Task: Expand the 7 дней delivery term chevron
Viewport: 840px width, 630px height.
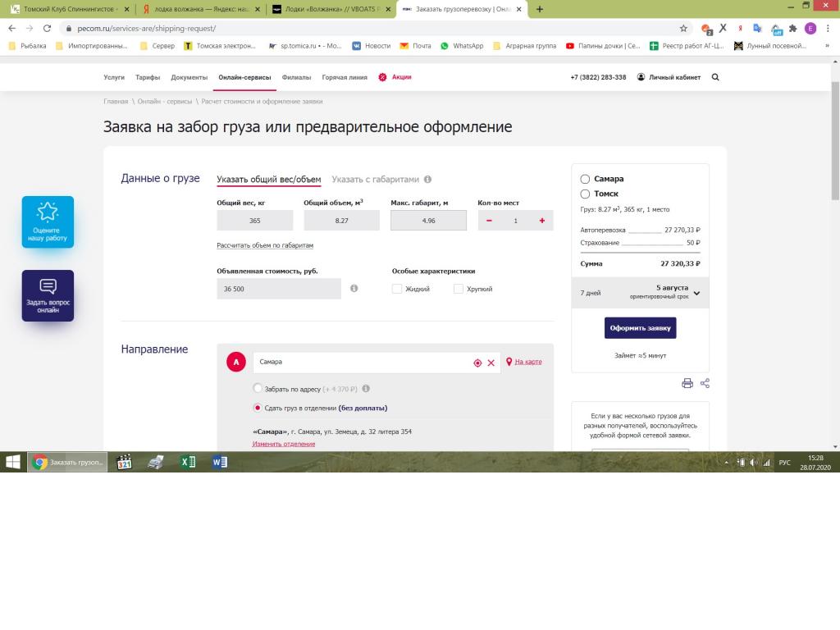Action: point(696,293)
